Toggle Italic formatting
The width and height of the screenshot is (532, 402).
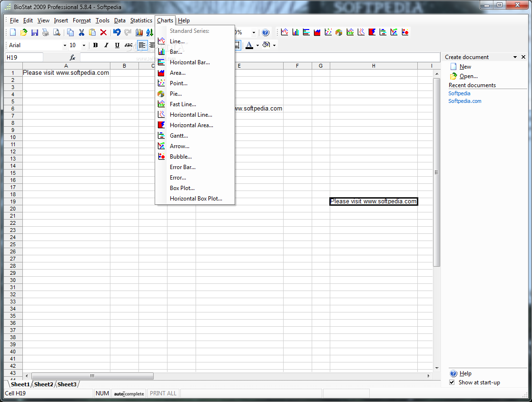coord(107,45)
